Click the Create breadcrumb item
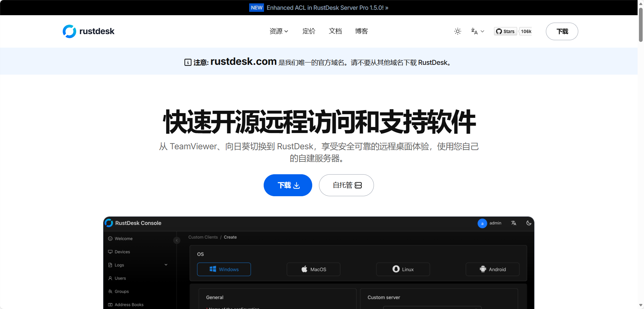Screen dimensions: 644x309 (x=230, y=237)
